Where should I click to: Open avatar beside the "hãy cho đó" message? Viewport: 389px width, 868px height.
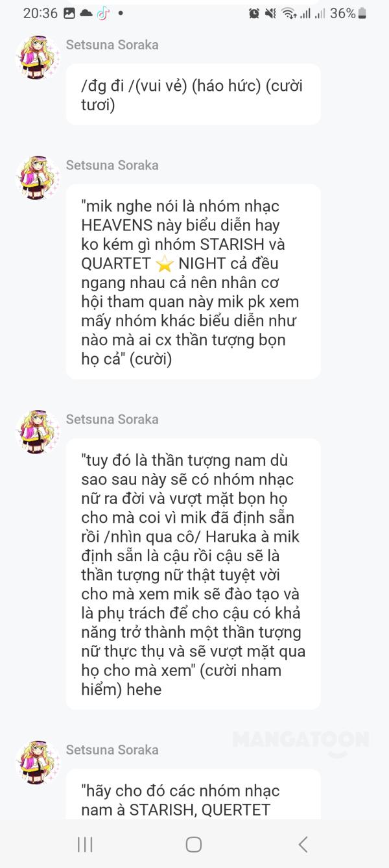click(38, 762)
